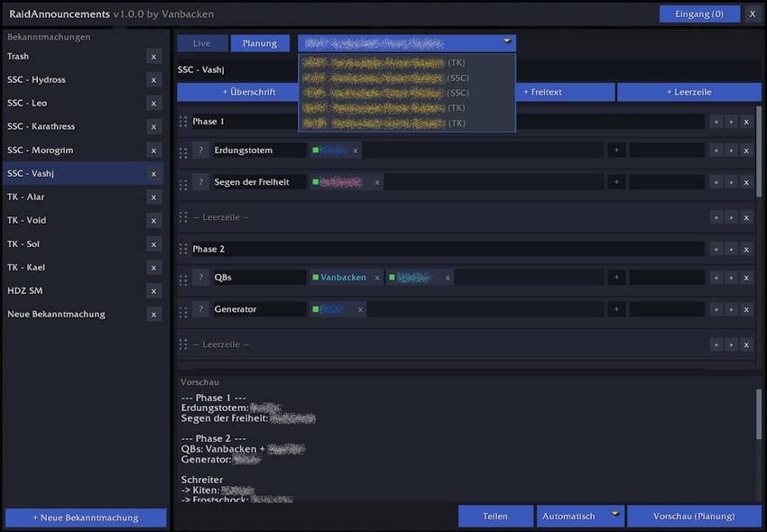The height and width of the screenshot is (532, 767).
Task: Remove the SSC - Leo announcement
Action: tap(153, 104)
